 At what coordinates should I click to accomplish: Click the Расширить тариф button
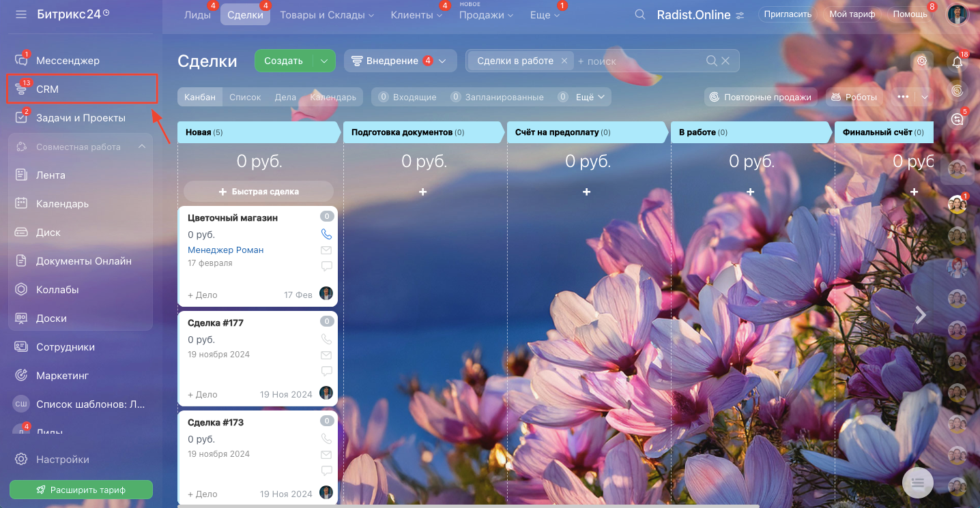coord(81,490)
